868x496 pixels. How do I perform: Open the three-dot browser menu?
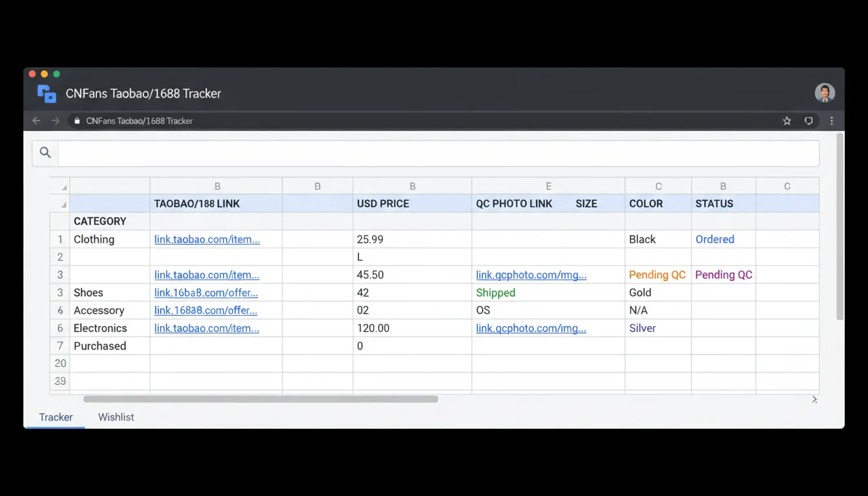click(832, 121)
